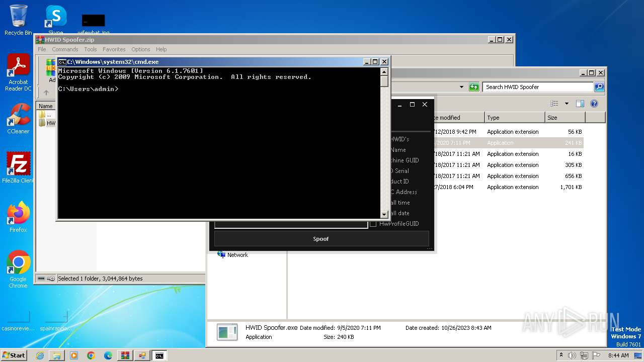
Task: Sort by Size column header in Explorer
Action: (x=565, y=118)
